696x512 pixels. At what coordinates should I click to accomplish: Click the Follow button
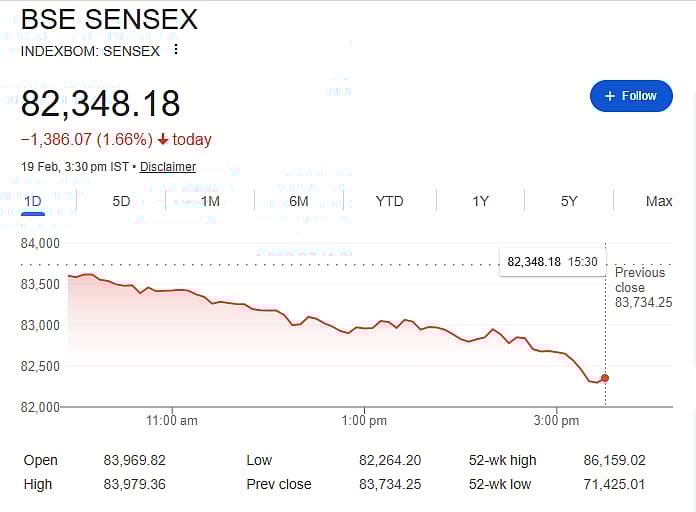point(631,96)
